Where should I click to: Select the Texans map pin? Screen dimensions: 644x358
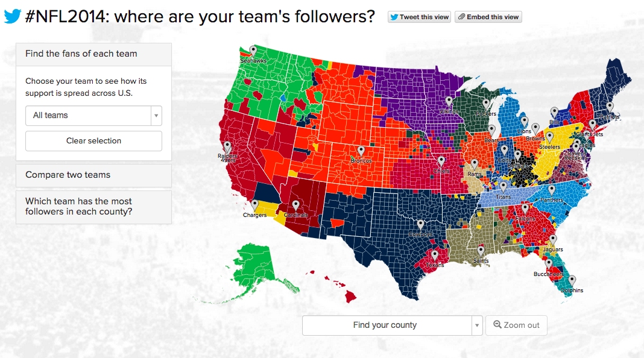click(x=435, y=255)
